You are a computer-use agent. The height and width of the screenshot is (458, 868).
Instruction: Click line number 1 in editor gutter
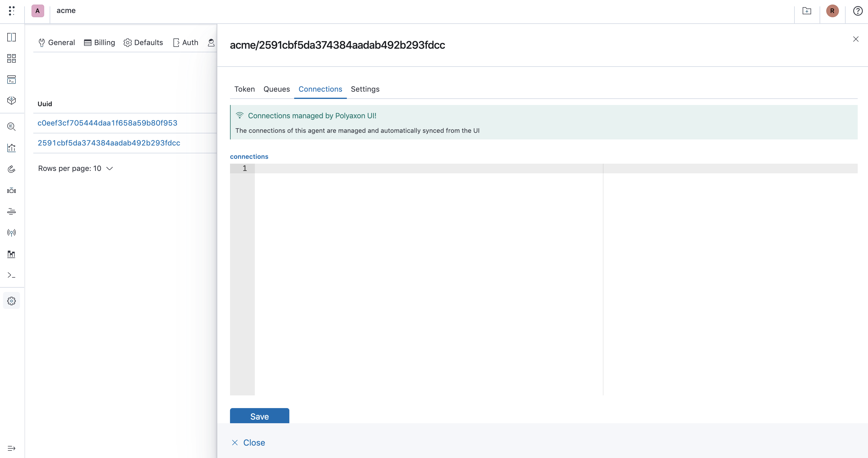[x=245, y=168]
